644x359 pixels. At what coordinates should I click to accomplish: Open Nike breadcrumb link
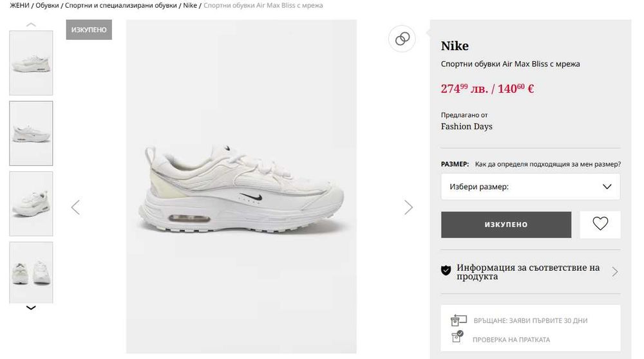(190, 5)
